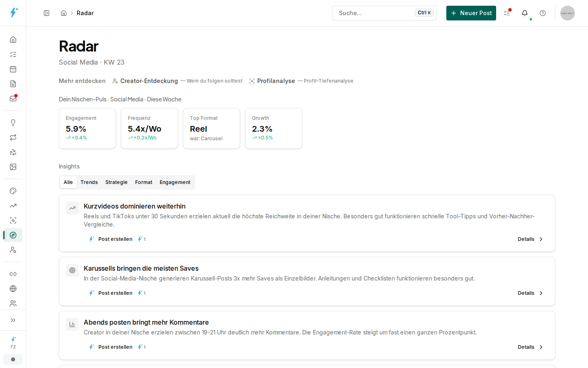Image resolution: width=588 pixels, height=368 pixels.
Task: Click the Social Media · KW 23 subtitle
Action: click(x=91, y=62)
